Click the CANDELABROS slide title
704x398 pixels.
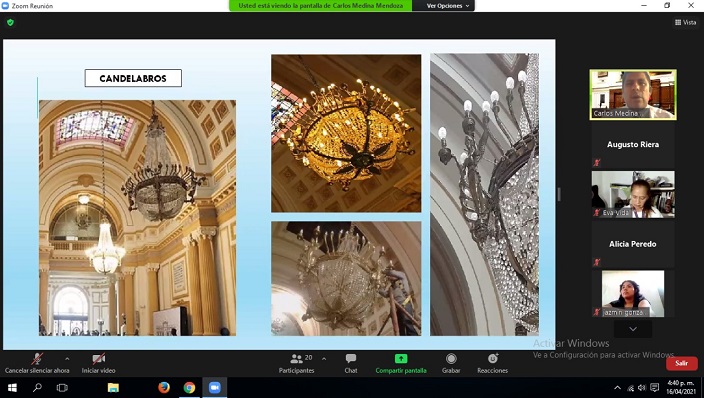point(133,78)
